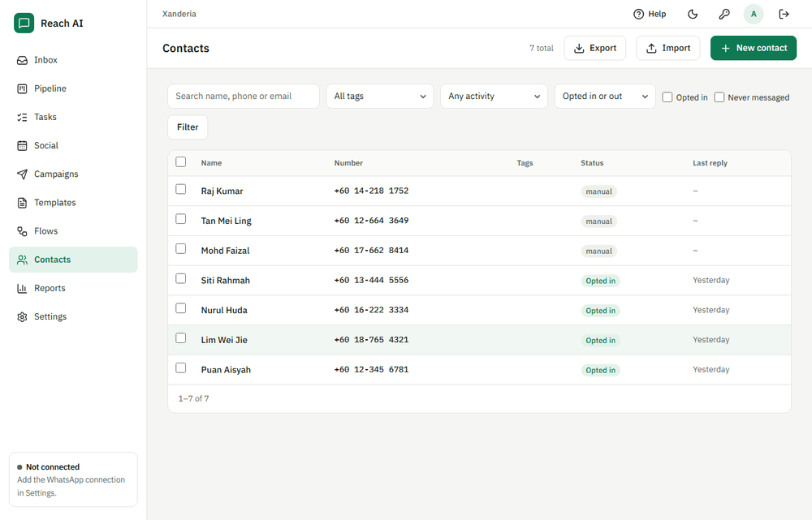Click the Filter button
812x520 pixels.
(x=188, y=127)
